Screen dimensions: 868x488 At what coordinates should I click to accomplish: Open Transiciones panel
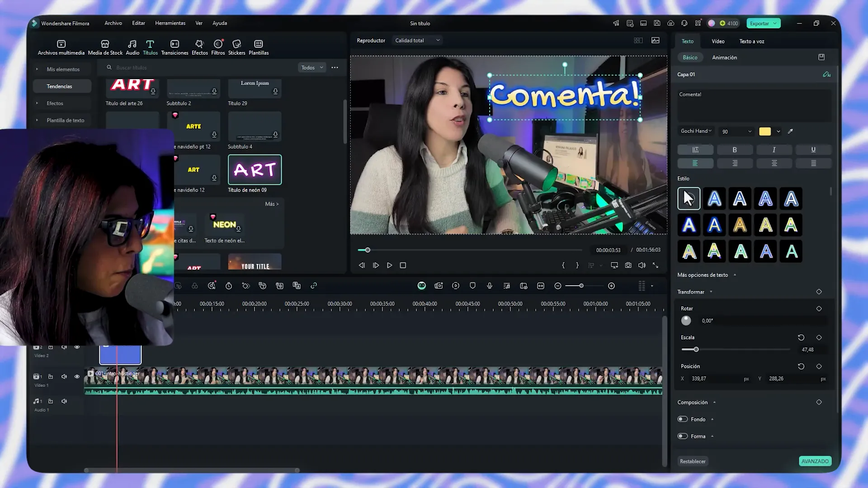click(175, 47)
